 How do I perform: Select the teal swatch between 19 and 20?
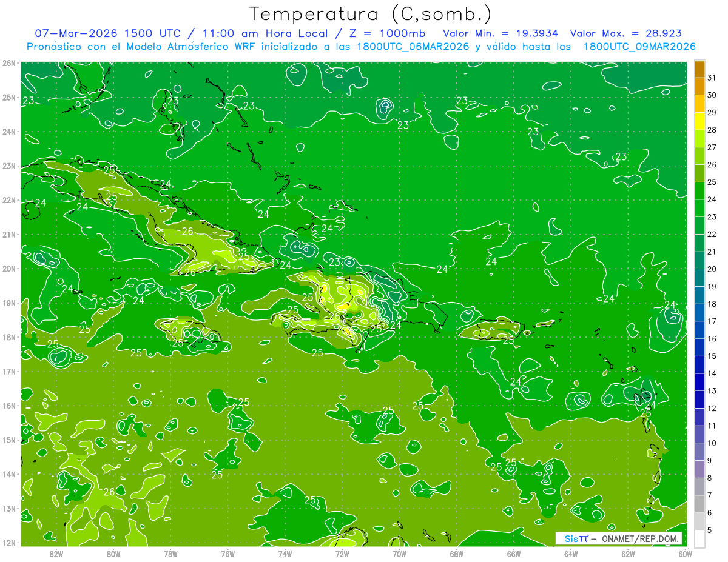699,278
